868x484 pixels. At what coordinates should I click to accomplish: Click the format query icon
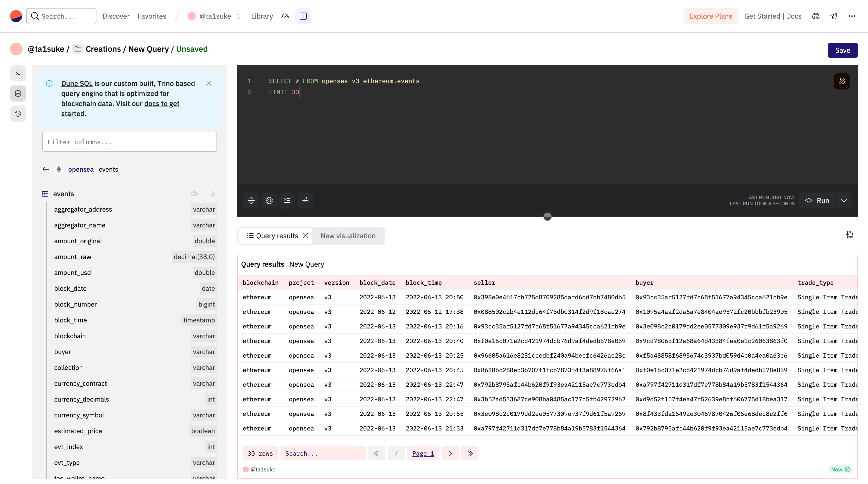click(x=287, y=201)
